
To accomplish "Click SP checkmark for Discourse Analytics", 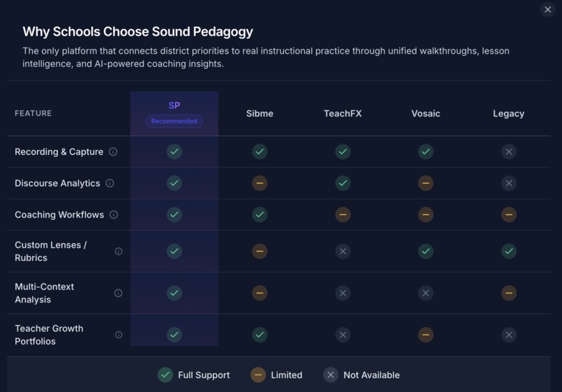I will tap(174, 183).
